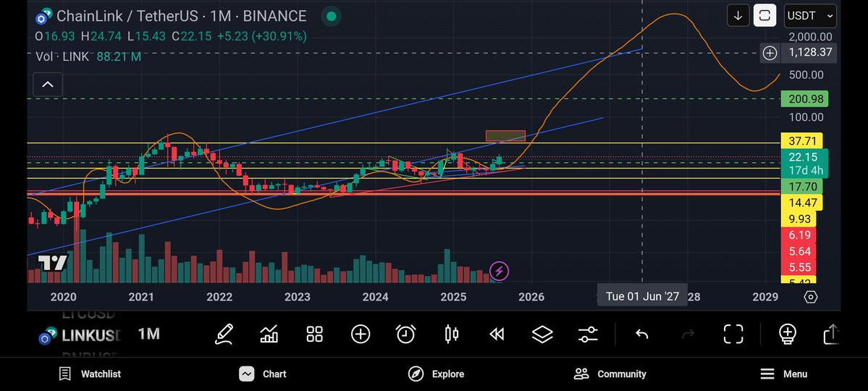Open the idea lightbulb publish icon
The image size is (868, 391).
[787, 334]
